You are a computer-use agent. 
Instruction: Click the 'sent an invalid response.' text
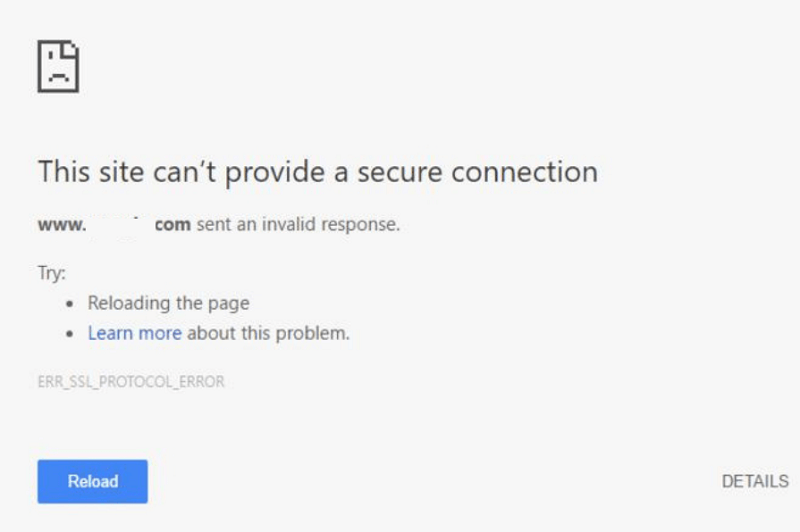click(298, 225)
